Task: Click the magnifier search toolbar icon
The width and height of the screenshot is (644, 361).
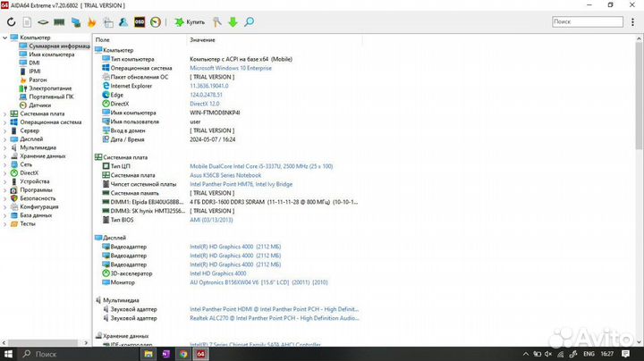Action: pyautogui.click(x=249, y=22)
